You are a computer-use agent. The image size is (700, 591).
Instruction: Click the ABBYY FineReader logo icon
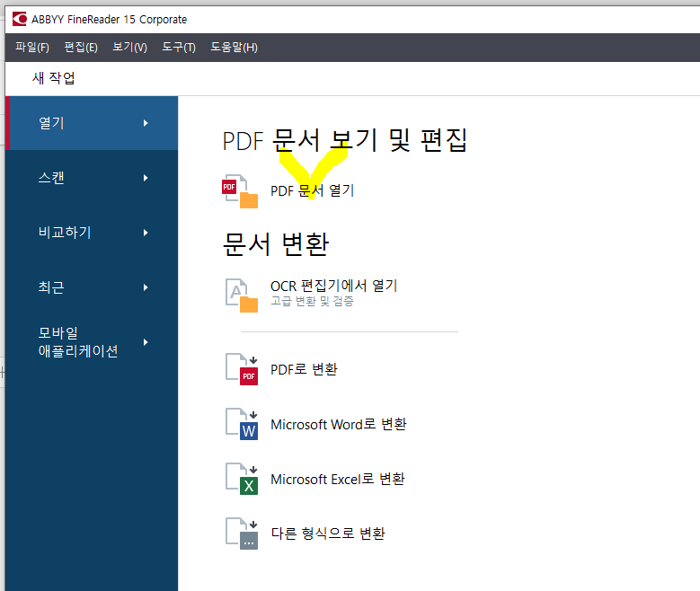[19, 19]
